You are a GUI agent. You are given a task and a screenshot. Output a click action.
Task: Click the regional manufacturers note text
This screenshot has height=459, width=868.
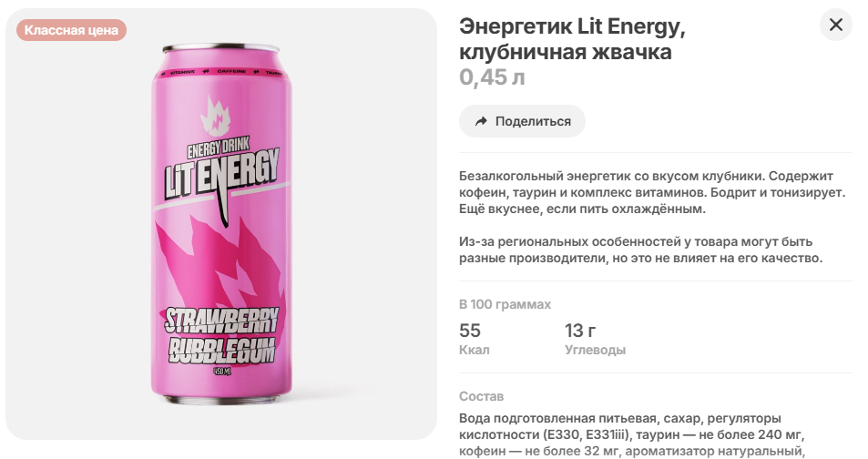pyautogui.click(x=640, y=250)
